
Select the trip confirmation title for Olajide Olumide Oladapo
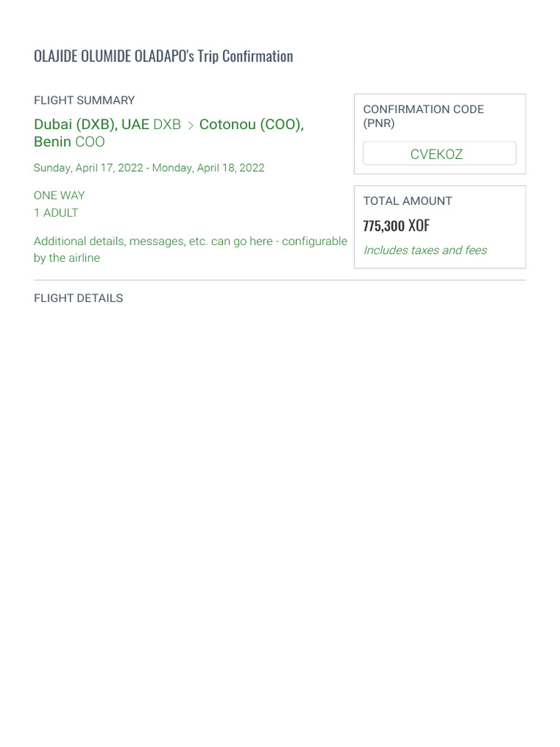click(x=163, y=56)
